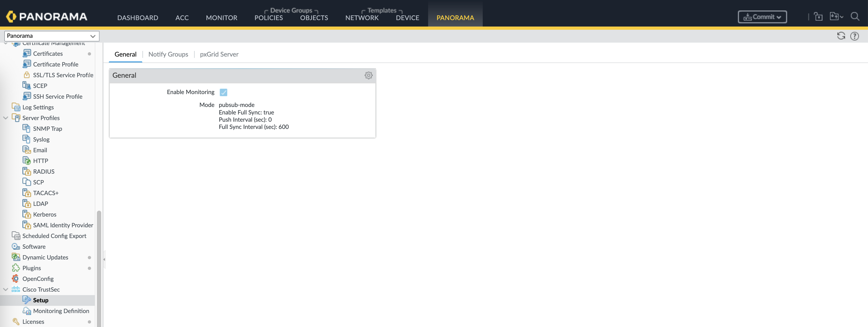The image size is (868, 327).
Task: Click the SSL/TLS Service Profile lock icon
Action: (27, 75)
